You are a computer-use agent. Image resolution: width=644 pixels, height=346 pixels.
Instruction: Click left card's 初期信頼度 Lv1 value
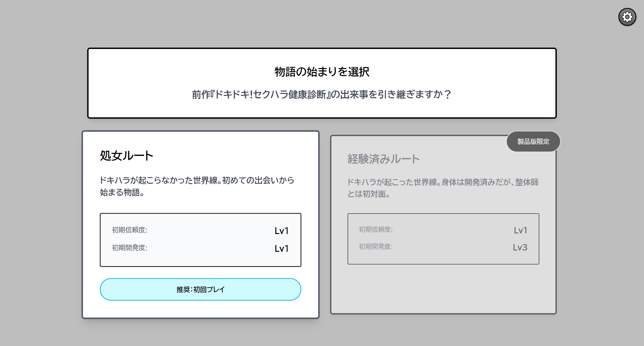[281, 231]
